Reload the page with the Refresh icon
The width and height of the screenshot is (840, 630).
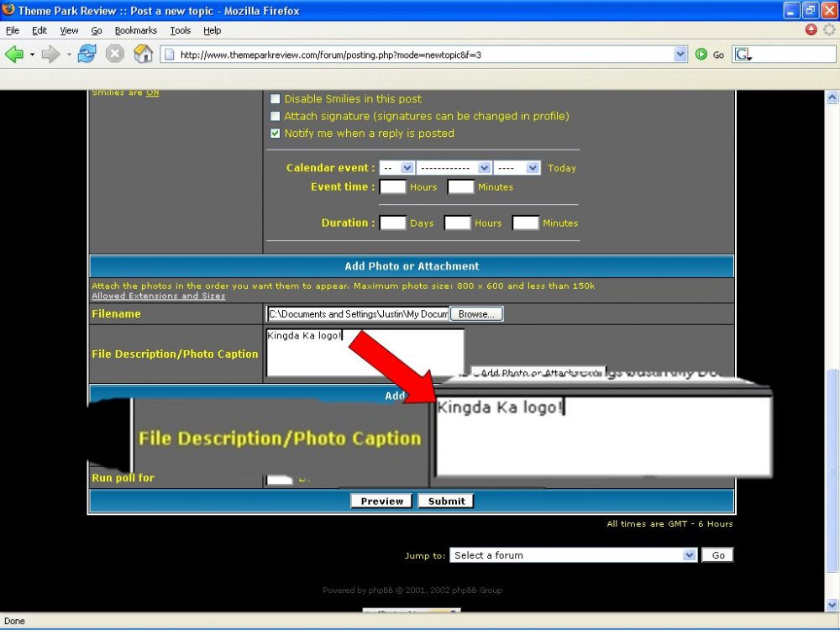[x=87, y=55]
